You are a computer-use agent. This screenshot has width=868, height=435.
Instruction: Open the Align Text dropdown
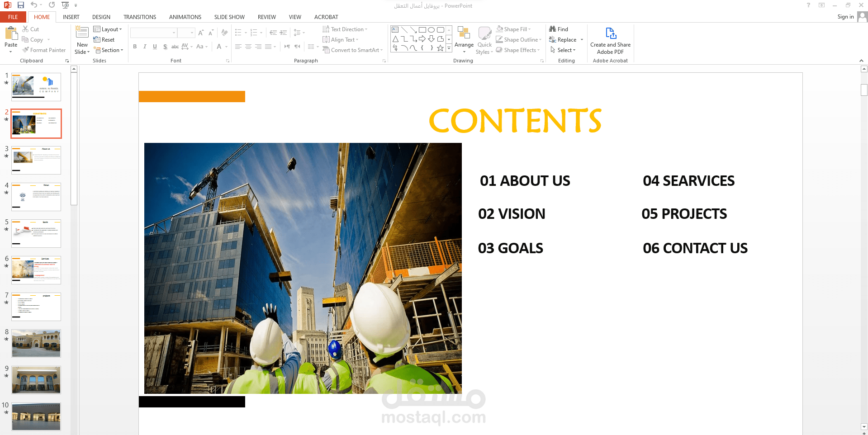340,40
